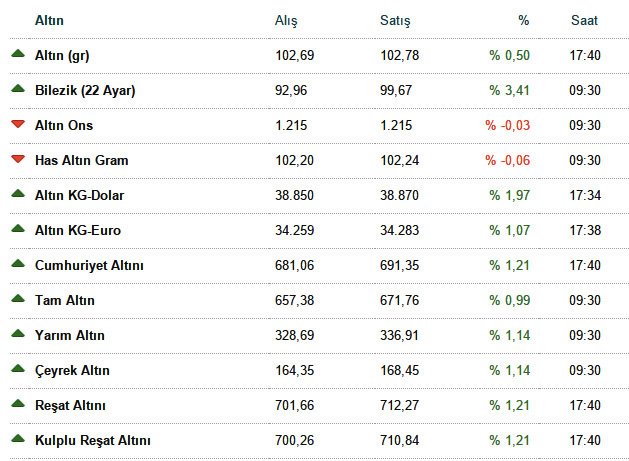Click the Saat column header

[585, 20]
